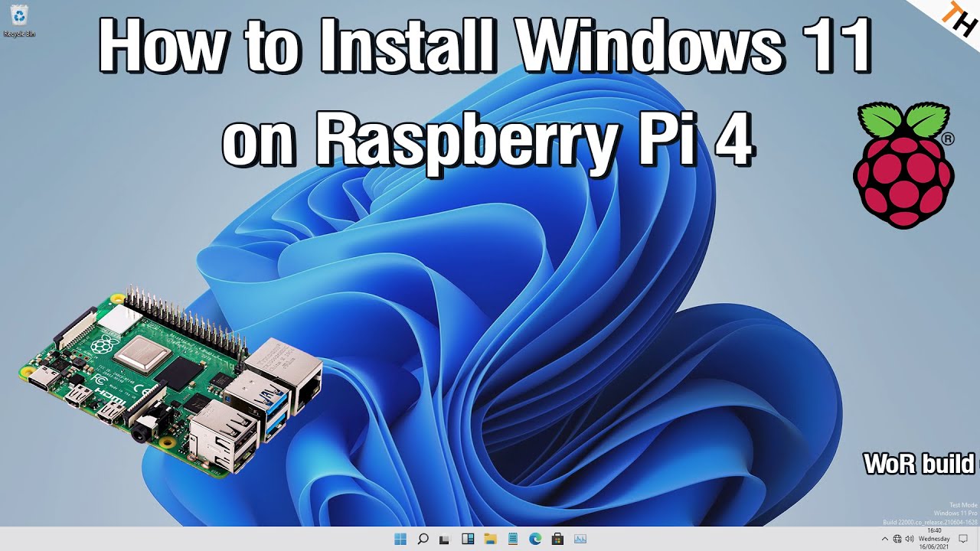Screen dimensions: 980x551
Task: Open network status tray icon
Action: [x=897, y=540]
